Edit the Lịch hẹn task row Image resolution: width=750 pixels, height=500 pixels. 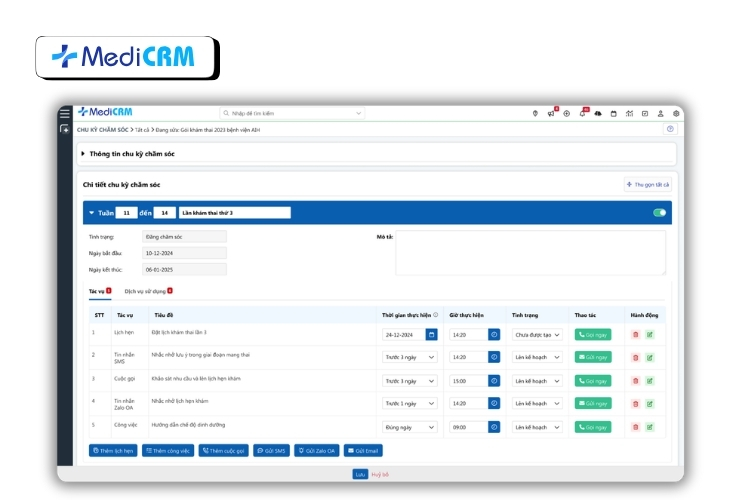[x=650, y=334]
